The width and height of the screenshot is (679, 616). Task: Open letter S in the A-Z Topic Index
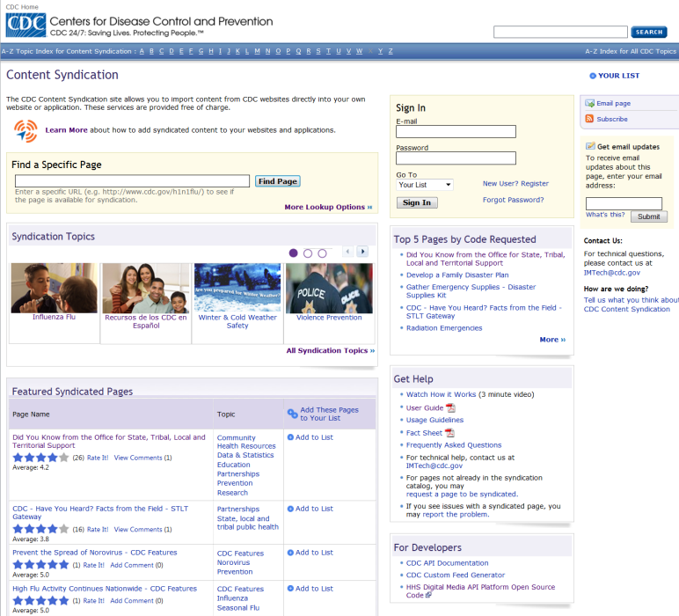click(318, 51)
